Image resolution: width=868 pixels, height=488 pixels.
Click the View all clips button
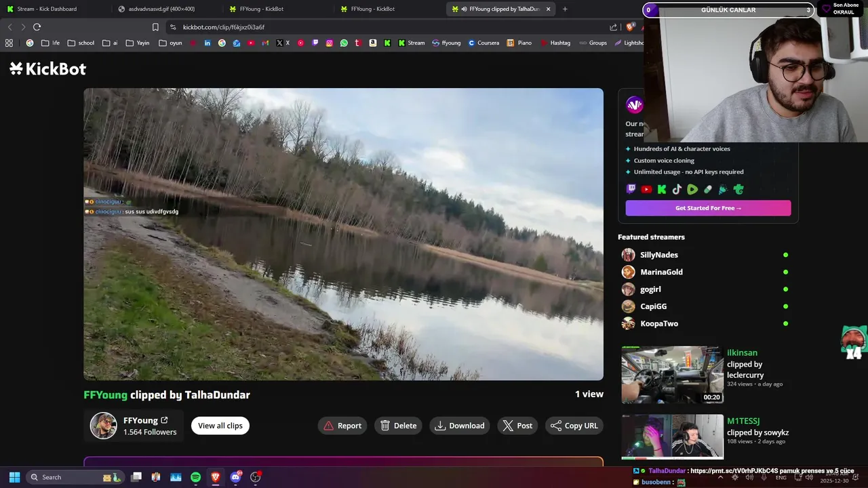(x=220, y=426)
